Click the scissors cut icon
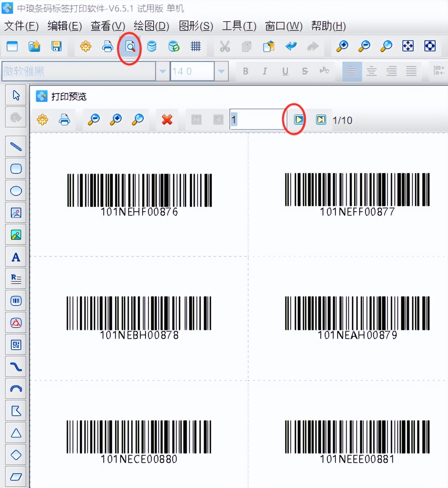The height and width of the screenshot is (488, 448). [225, 46]
